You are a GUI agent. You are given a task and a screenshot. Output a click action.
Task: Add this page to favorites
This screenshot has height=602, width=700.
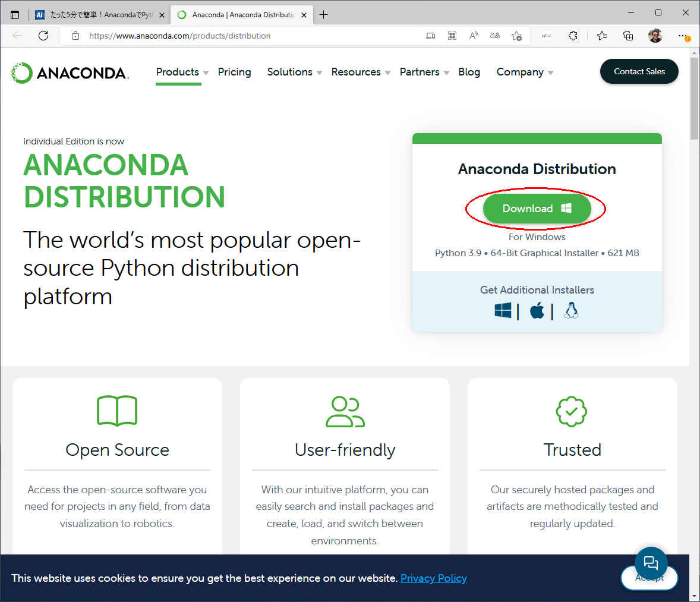coord(516,36)
